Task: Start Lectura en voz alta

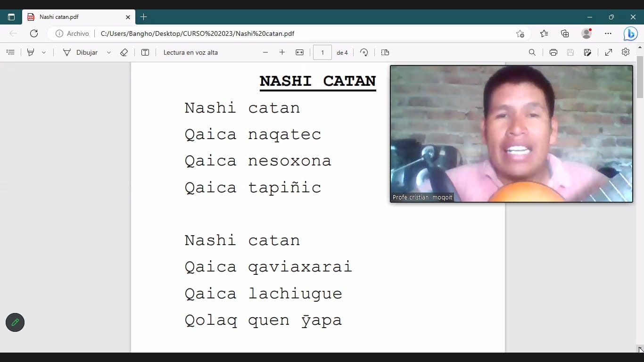Action: pos(190,52)
